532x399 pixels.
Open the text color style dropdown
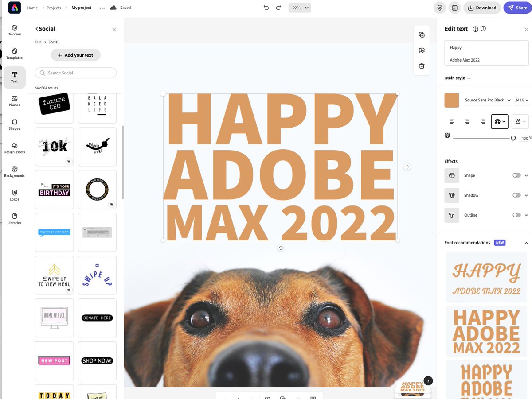pos(500,121)
